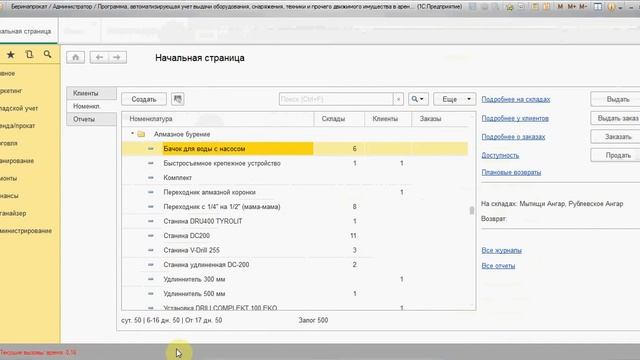This screenshot has height=360, width=640.
Task: Select row Переходник алмазной коронки
Action: point(295,192)
